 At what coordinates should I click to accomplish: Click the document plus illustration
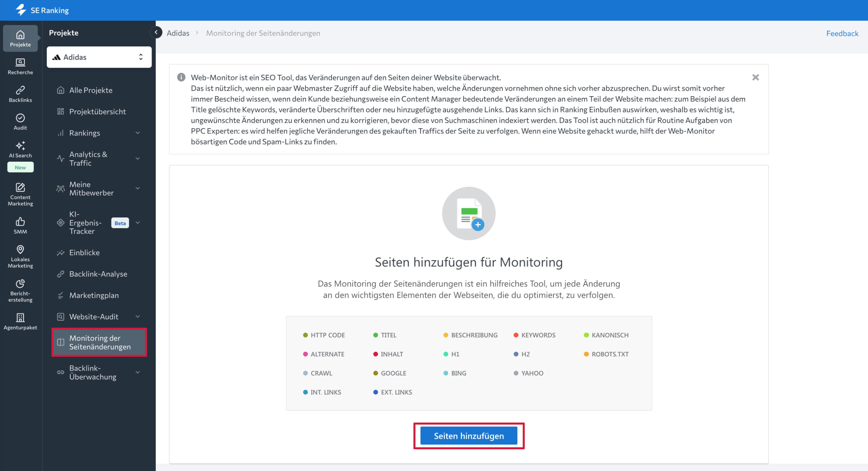click(x=469, y=213)
